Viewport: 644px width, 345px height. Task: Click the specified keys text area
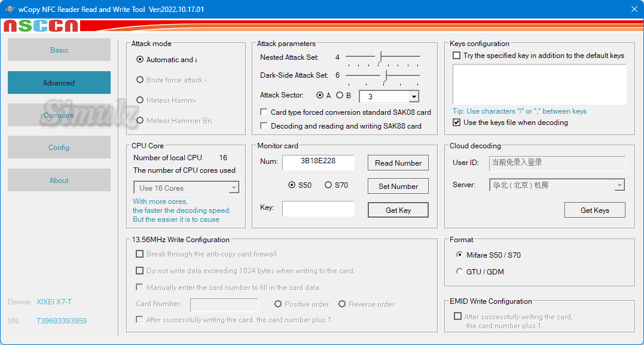(x=540, y=84)
